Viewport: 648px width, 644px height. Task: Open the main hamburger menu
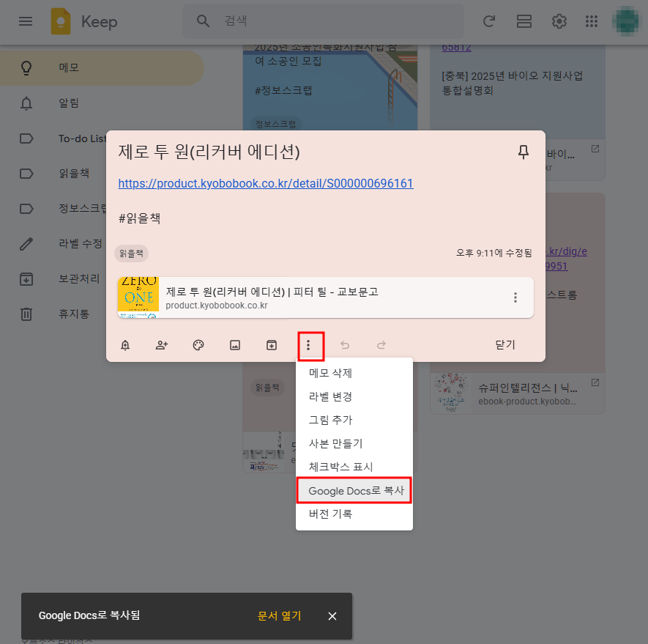[26, 21]
